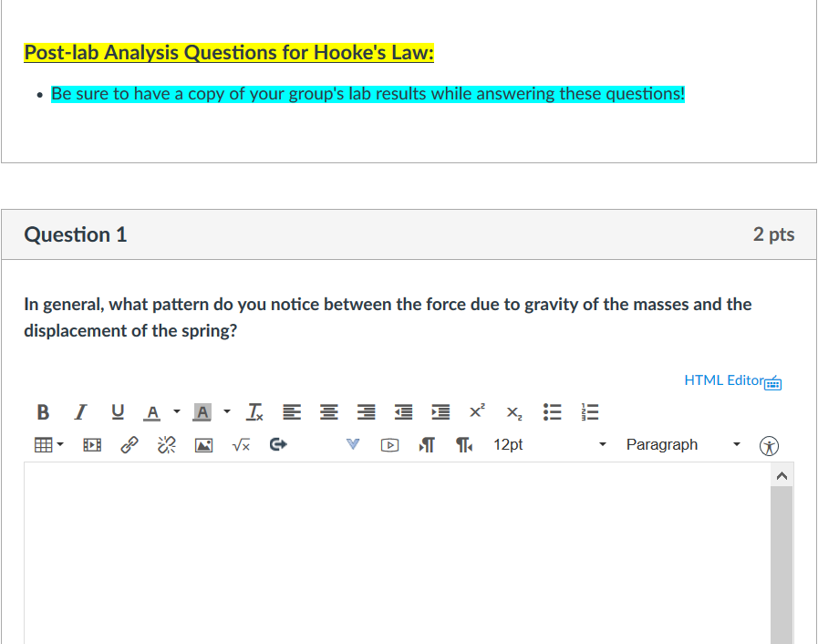Open the math equation editor icon
Viewport: 818px width, 644px height.
[241, 444]
